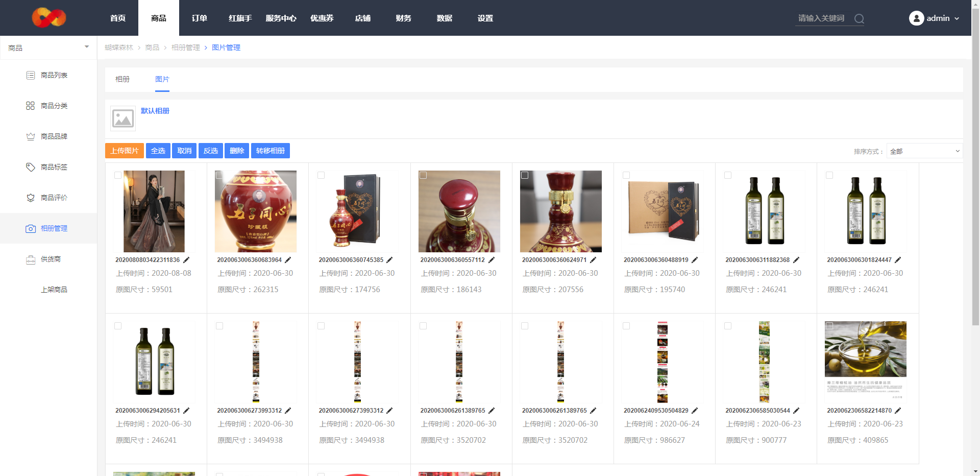The image size is (980, 476).
Task: Click the admin avatar icon
Action: click(x=916, y=18)
